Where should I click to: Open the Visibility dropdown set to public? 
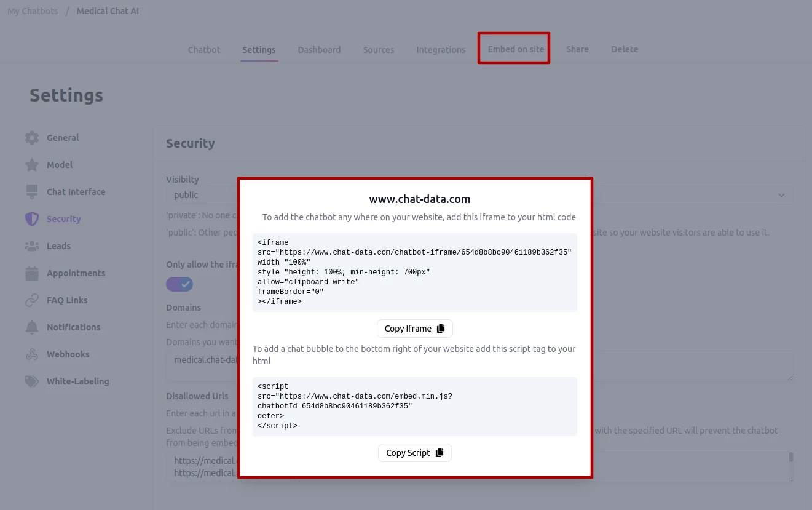click(x=479, y=195)
